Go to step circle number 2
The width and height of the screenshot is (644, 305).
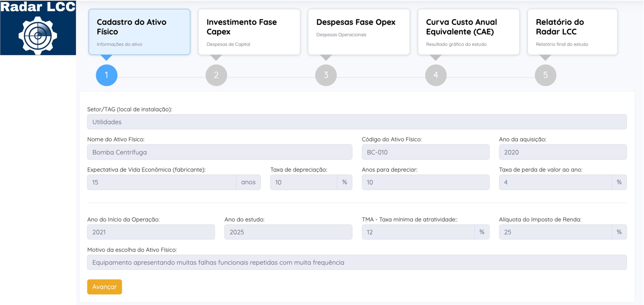[x=216, y=75]
